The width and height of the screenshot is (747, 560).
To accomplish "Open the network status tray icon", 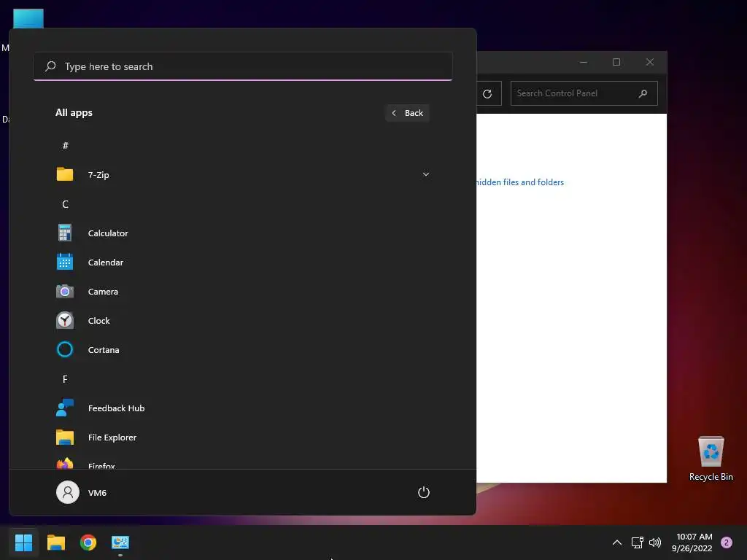I will pyautogui.click(x=637, y=542).
